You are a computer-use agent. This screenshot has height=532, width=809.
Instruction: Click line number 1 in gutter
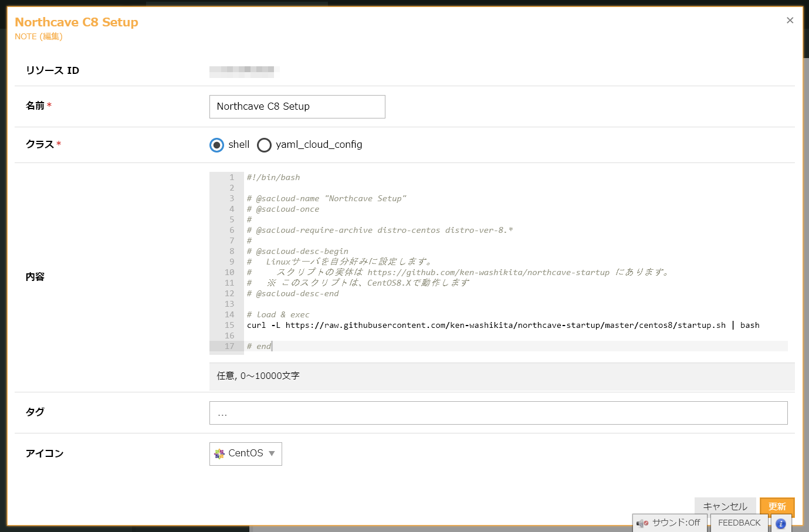[x=232, y=177]
